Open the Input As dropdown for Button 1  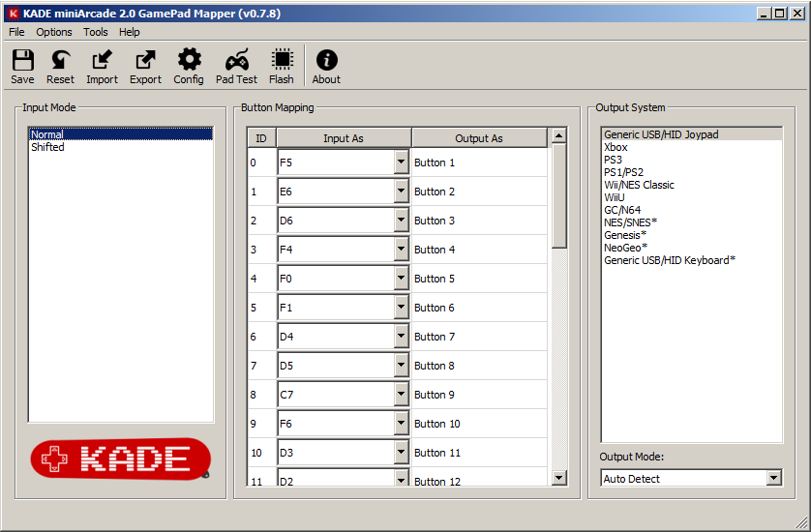[x=401, y=163]
